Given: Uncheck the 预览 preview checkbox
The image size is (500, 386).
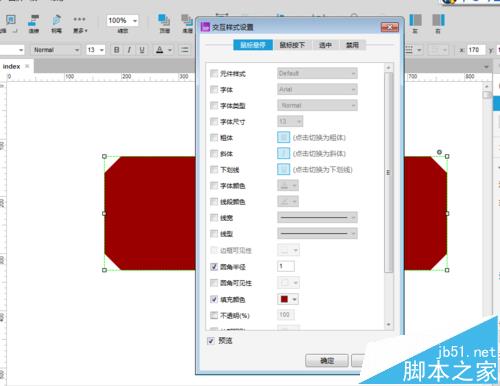Looking at the screenshot, I should [211, 341].
